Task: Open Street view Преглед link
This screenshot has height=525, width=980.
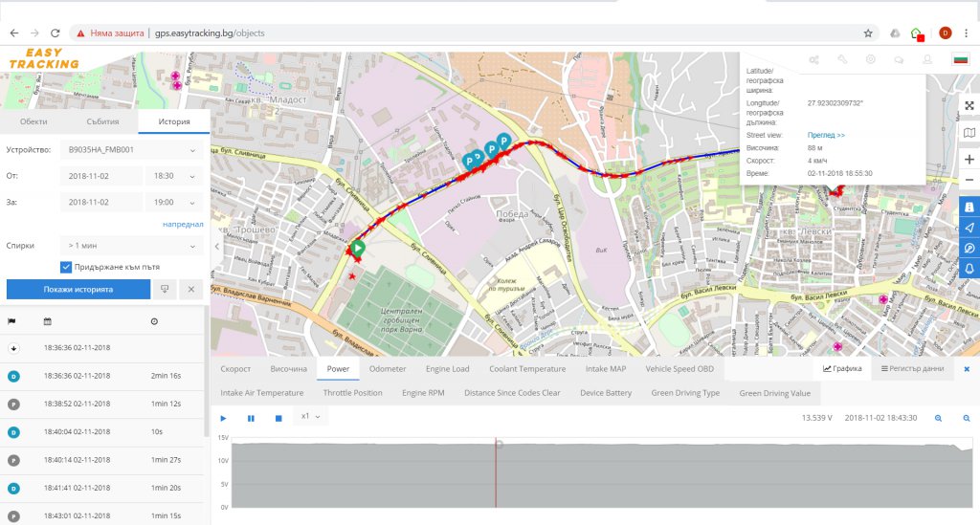Action: (826, 135)
